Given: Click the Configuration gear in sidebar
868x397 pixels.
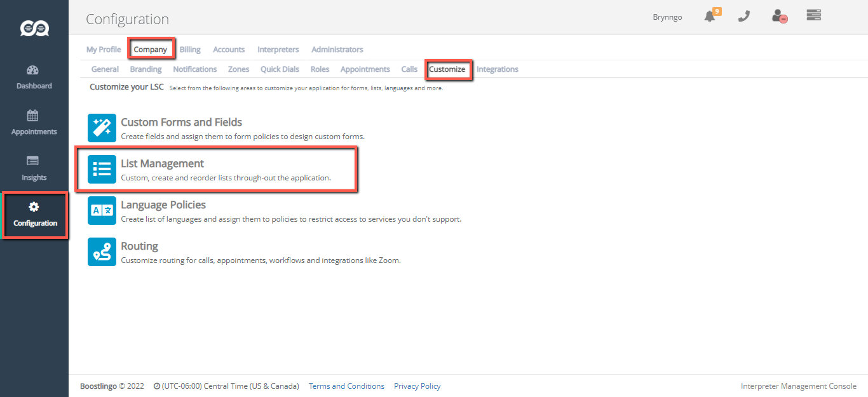Looking at the screenshot, I should pyautogui.click(x=34, y=215).
